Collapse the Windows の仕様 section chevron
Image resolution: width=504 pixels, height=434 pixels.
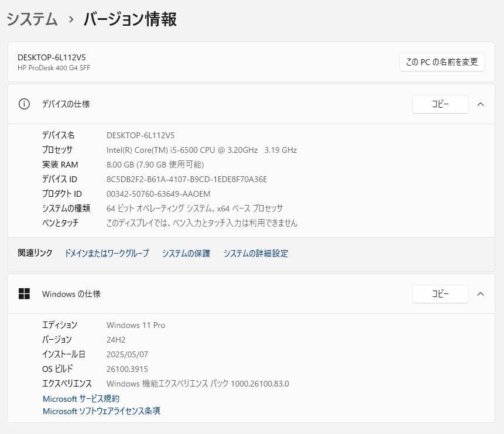(x=481, y=293)
